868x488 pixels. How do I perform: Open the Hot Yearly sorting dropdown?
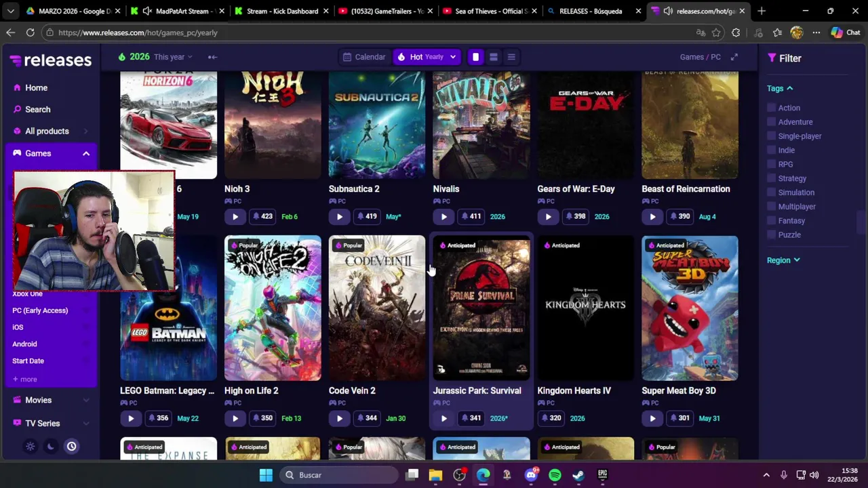point(427,57)
